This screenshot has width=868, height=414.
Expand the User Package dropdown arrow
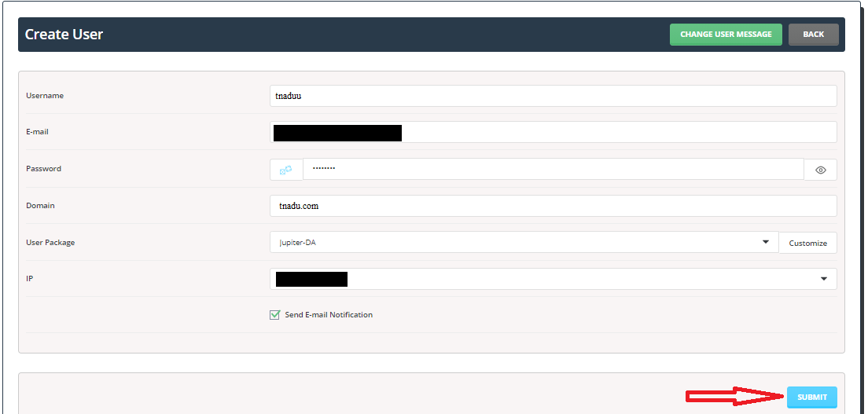765,243
